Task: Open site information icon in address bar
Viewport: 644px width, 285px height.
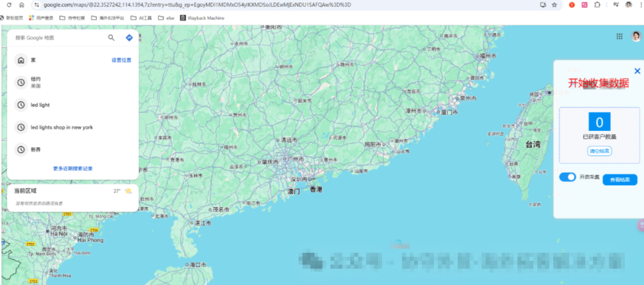Action: [x=37, y=5]
